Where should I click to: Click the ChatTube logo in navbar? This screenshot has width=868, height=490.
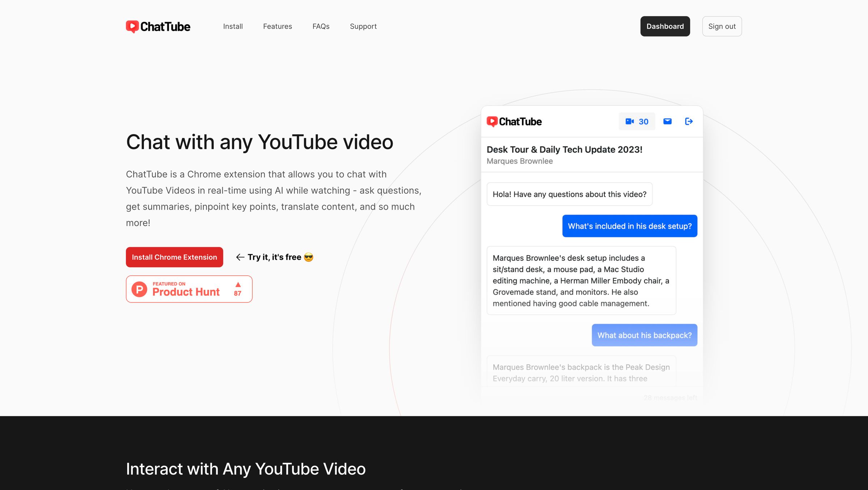158,26
